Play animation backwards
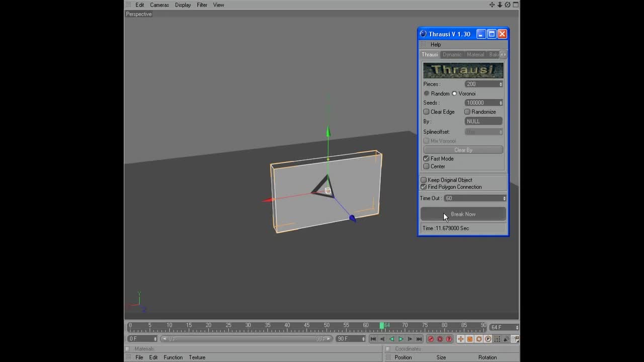Image resolution: width=644 pixels, height=362 pixels. pos(391,339)
